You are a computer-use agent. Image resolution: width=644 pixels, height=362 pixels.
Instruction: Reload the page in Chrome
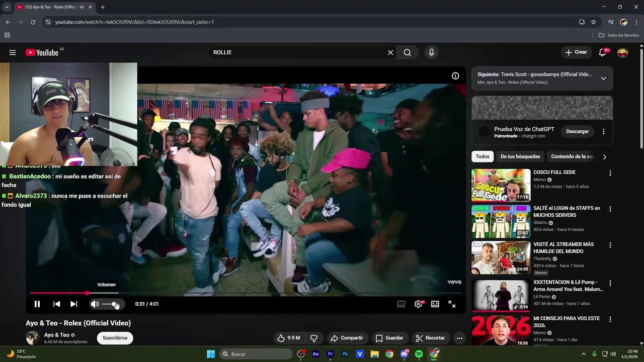click(33, 22)
